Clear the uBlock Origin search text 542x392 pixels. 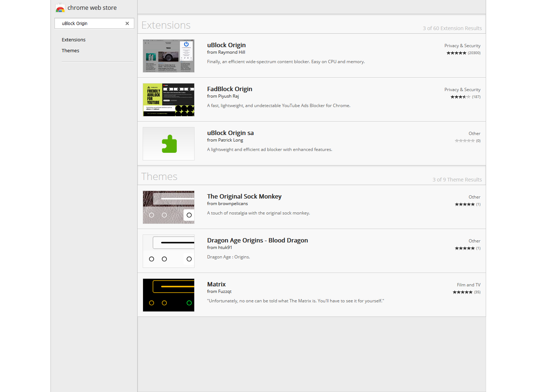[127, 24]
